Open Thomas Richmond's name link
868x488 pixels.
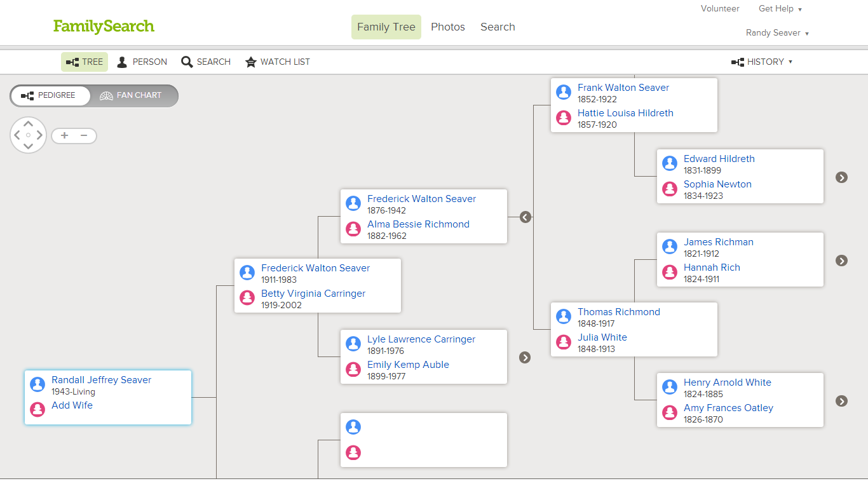pyautogui.click(x=619, y=312)
